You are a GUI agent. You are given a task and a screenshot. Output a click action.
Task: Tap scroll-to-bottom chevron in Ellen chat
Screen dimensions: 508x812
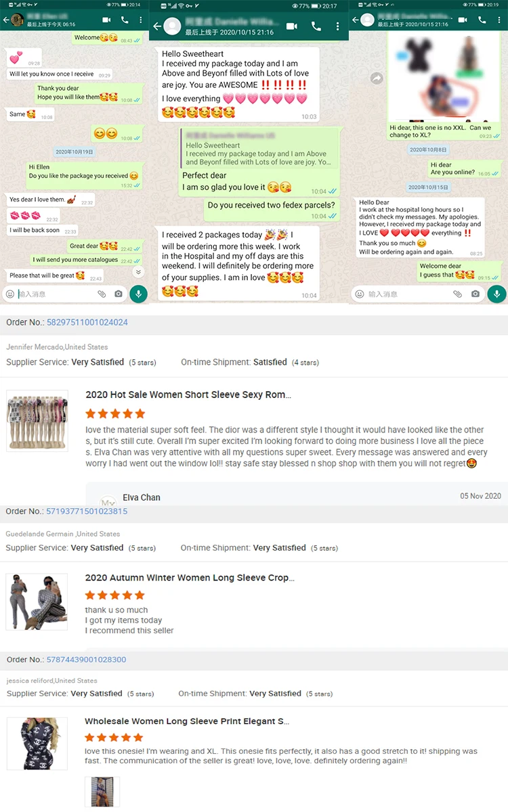click(x=138, y=271)
